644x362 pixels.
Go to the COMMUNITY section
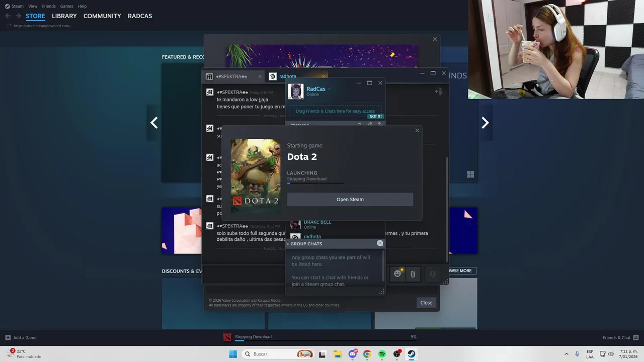[102, 16]
